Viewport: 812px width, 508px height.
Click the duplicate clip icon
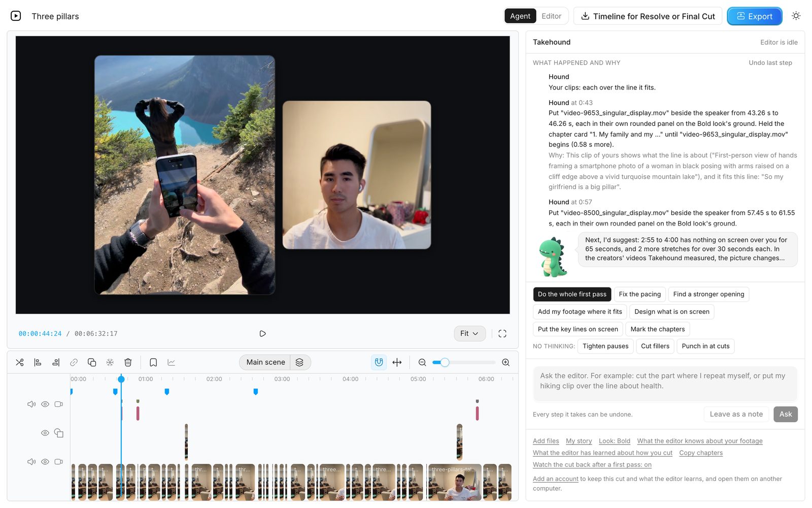(92, 362)
